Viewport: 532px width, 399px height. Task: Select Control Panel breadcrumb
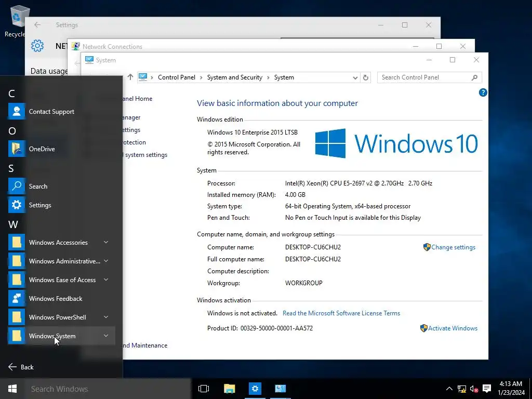tap(177, 77)
